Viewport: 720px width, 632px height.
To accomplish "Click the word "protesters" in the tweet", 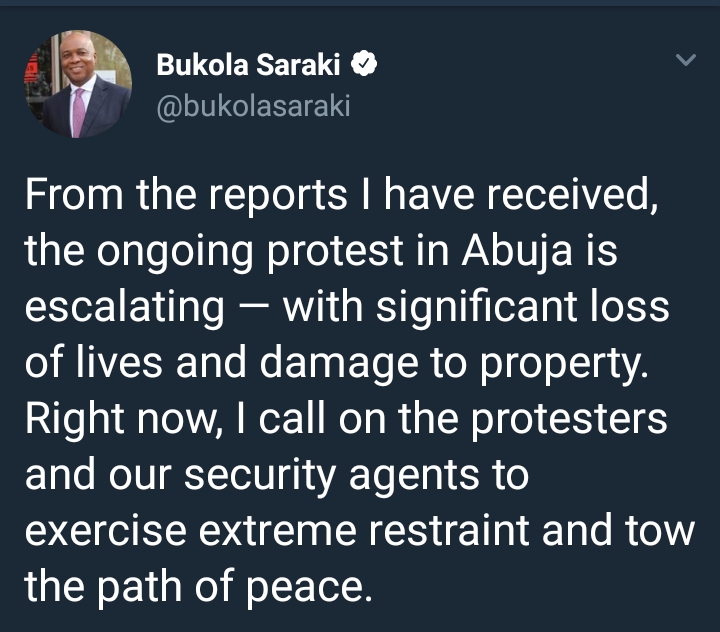I will (x=567, y=418).
